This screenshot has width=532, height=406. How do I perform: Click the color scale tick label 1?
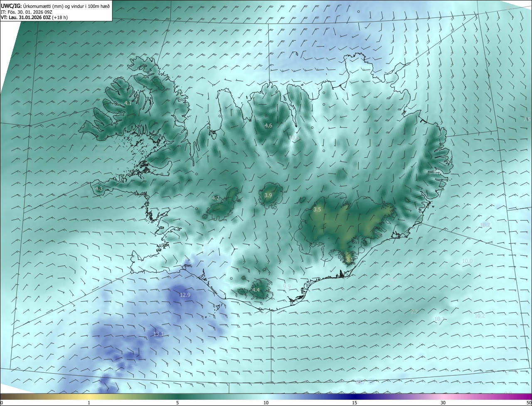click(x=89, y=403)
